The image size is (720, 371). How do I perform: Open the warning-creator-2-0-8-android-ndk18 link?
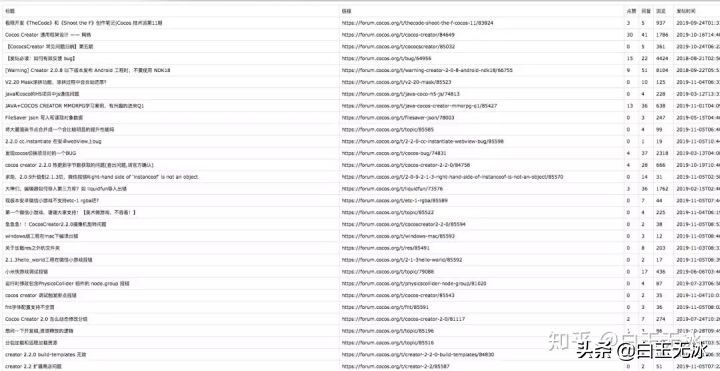tap(427, 70)
